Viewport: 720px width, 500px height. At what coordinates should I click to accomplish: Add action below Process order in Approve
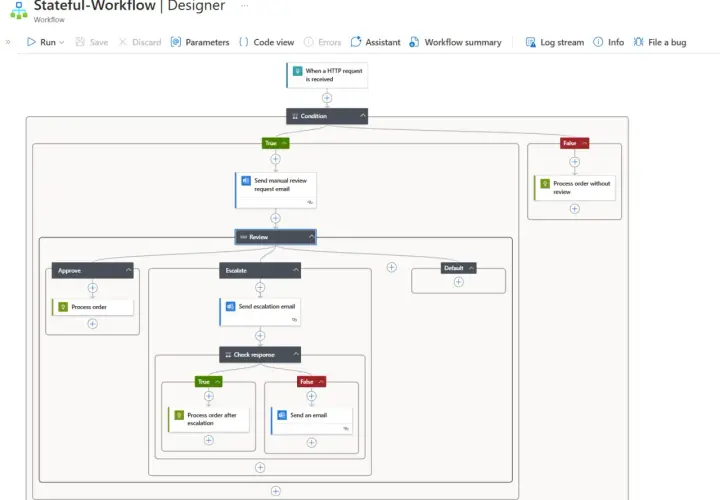pos(93,324)
